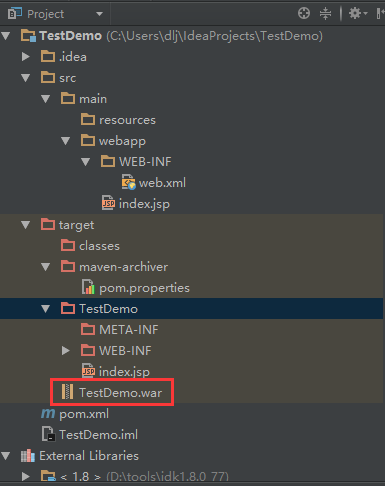Select the maven-archiver folder name
This screenshot has width=385, height=486.
[x=123, y=267]
